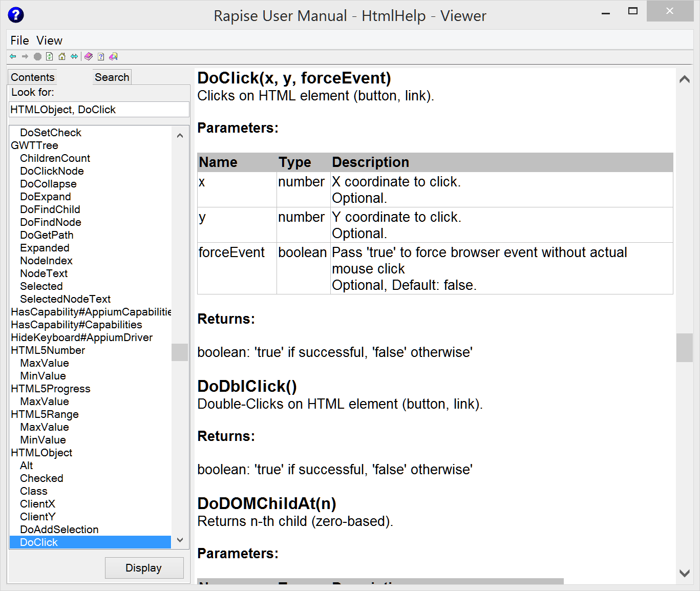
Task: Click the pink help book icon
Action: 89,56
